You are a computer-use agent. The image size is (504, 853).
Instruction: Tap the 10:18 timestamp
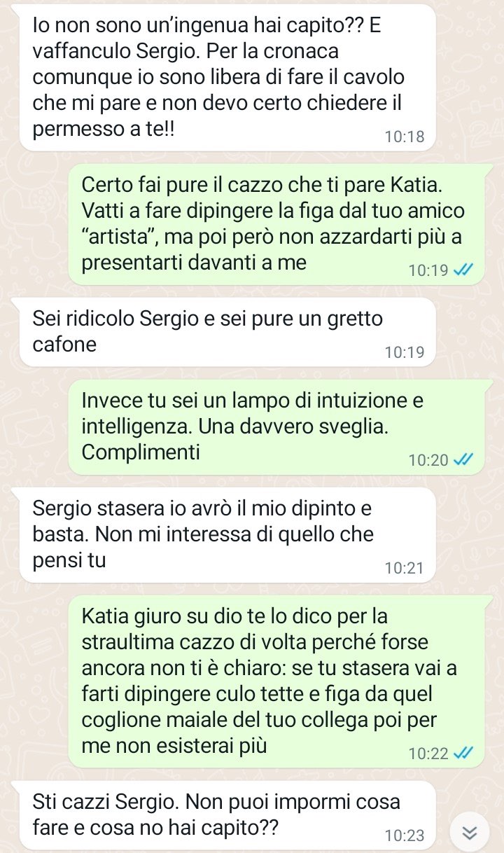pos(405,137)
